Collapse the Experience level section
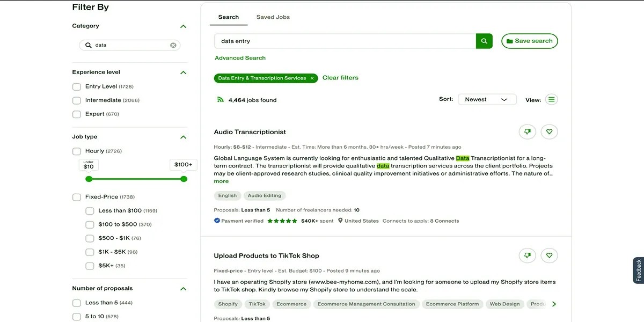 [x=183, y=72]
